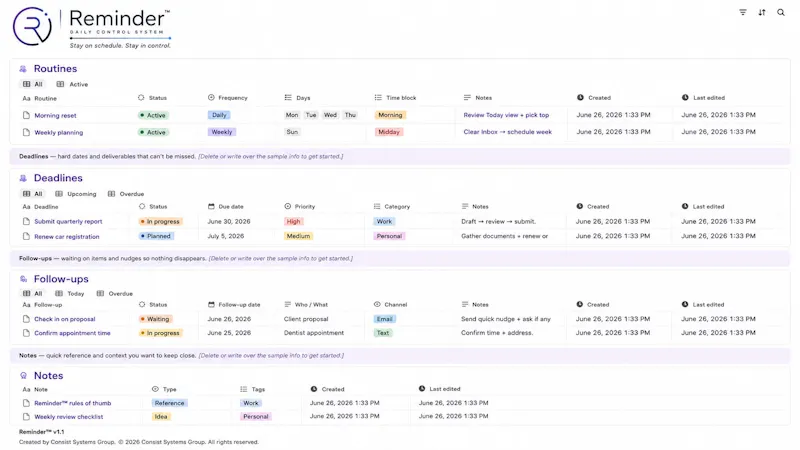This screenshot has width=800, height=450.
Task: Switch to Overdue tab in Deadlines
Action: point(126,194)
